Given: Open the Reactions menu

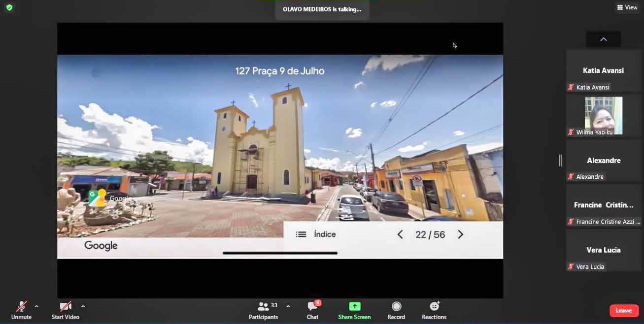Looking at the screenshot, I should (x=434, y=310).
